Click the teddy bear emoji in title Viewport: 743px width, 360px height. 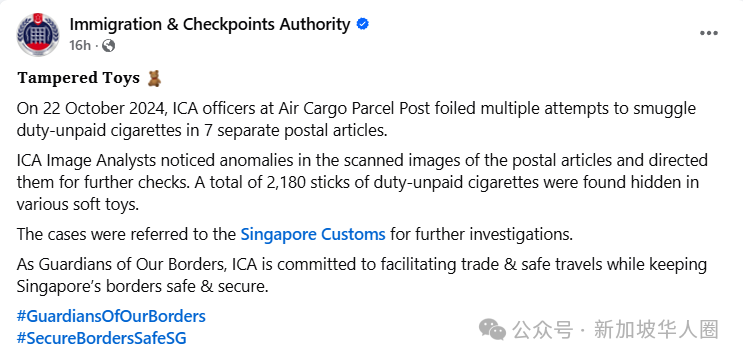(154, 78)
